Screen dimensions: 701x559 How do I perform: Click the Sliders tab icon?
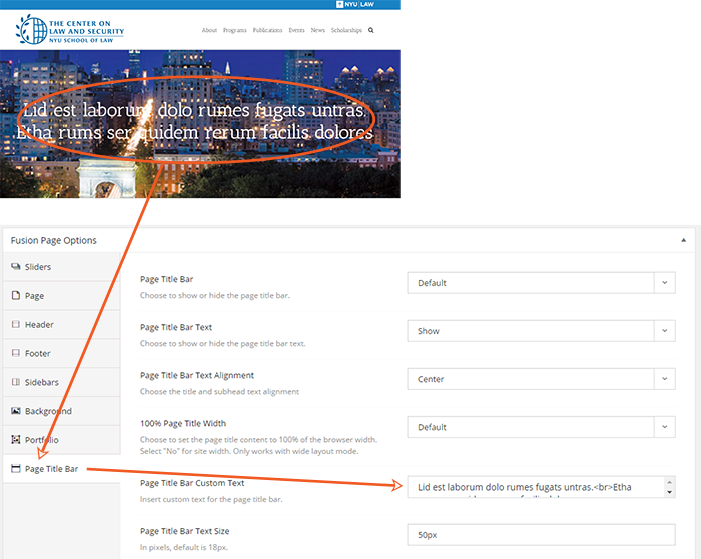point(16,267)
